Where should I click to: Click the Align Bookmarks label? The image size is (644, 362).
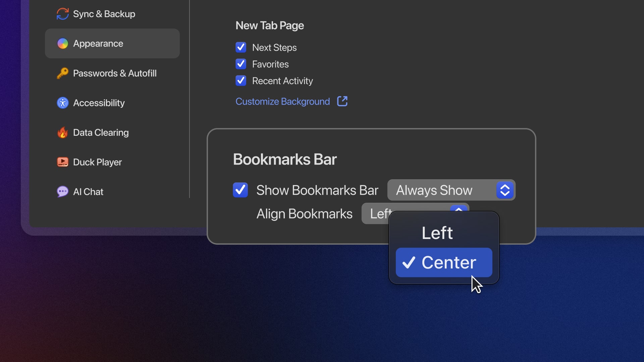point(305,214)
